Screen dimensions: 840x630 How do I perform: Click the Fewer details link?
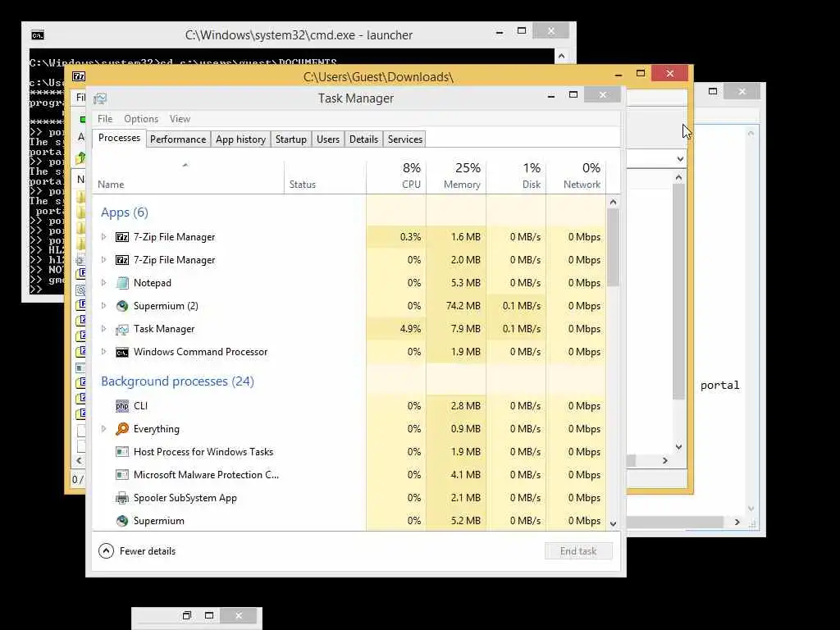(148, 551)
